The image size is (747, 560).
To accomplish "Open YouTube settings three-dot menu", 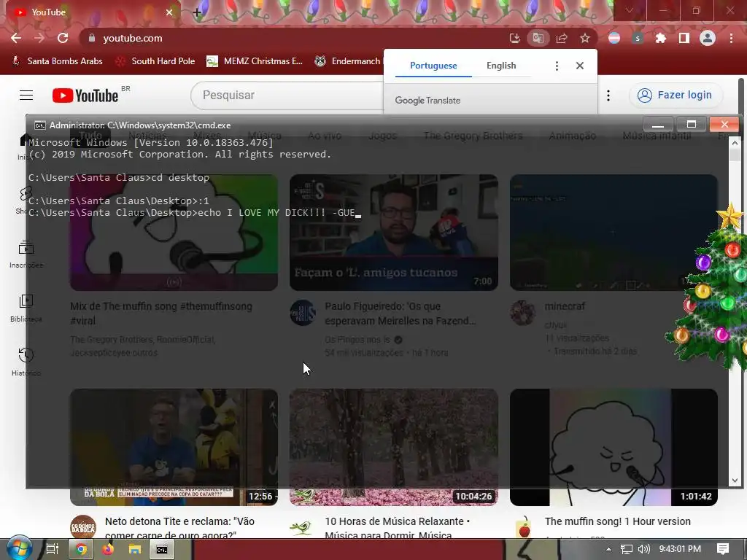I will point(608,96).
